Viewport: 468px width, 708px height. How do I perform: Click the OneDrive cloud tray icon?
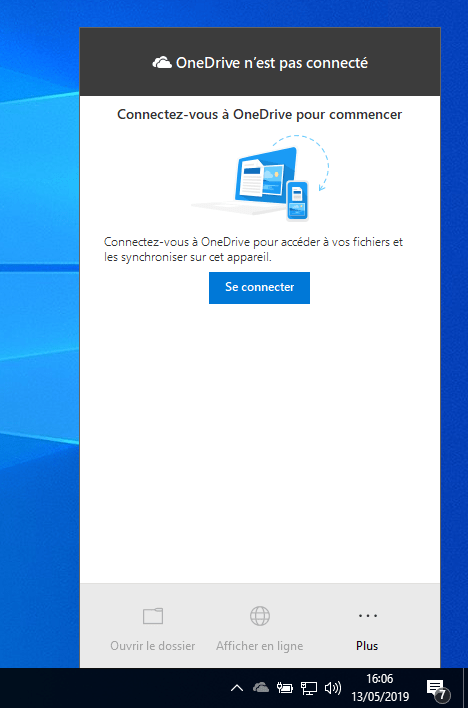(261, 688)
